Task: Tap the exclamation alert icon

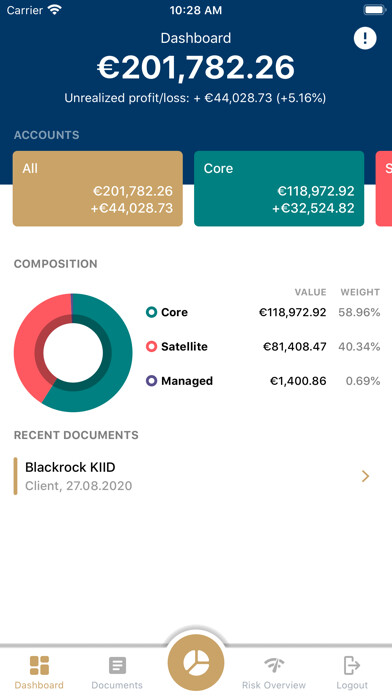Action: pos(365,38)
